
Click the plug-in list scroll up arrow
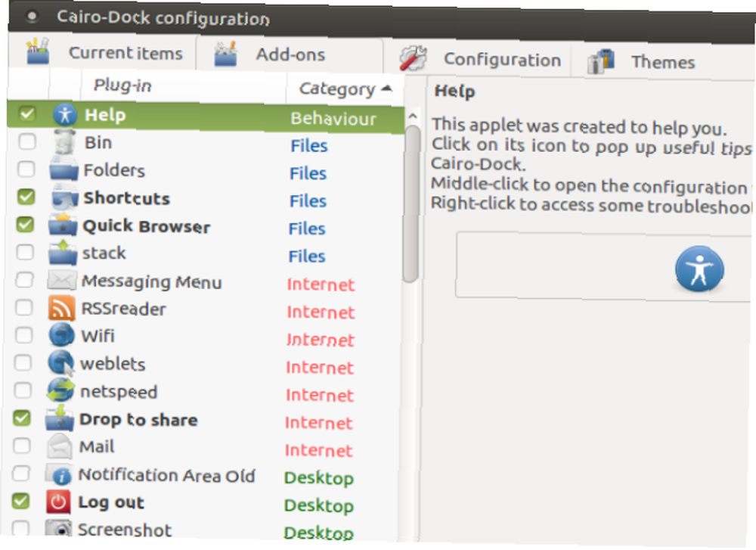click(413, 117)
